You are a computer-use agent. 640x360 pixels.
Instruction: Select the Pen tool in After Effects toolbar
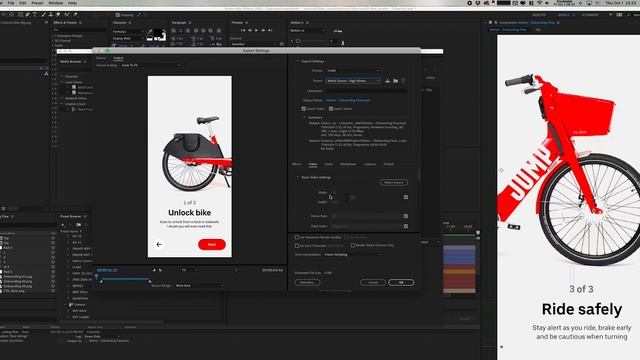[x=28, y=15]
